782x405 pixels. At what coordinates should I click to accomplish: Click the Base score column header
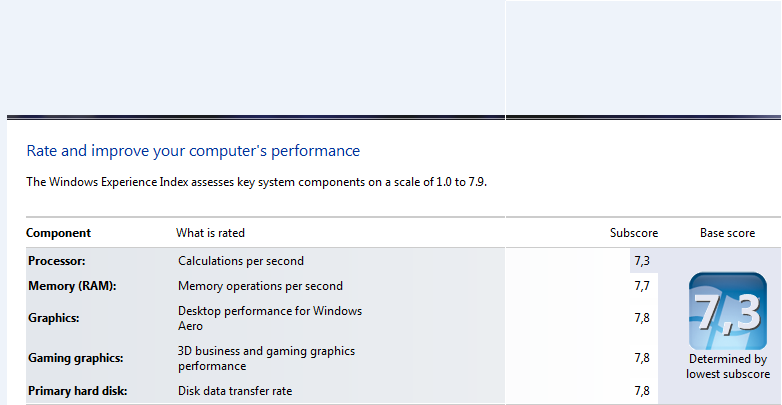[x=727, y=233]
